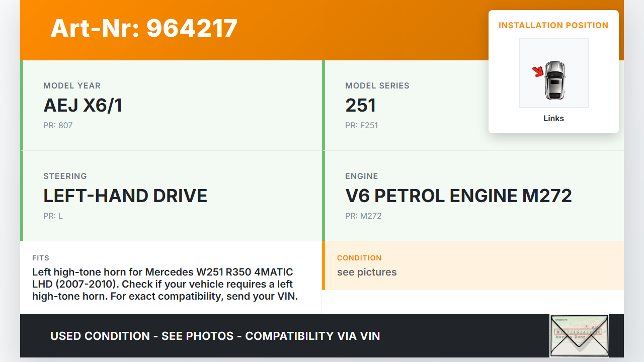Screen dimensions: 644x362
Task: Click the PR: F251 code
Action: 361,125
